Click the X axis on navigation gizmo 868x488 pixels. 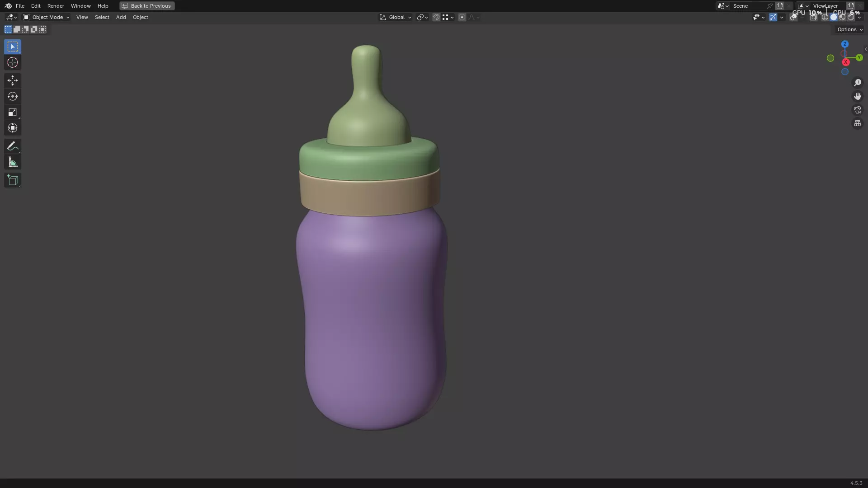coord(846,62)
